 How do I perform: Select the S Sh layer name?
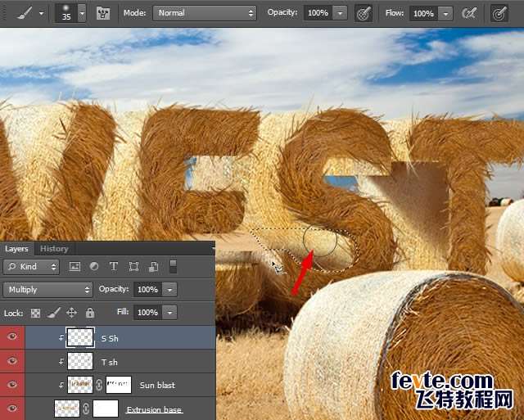[x=110, y=338]
